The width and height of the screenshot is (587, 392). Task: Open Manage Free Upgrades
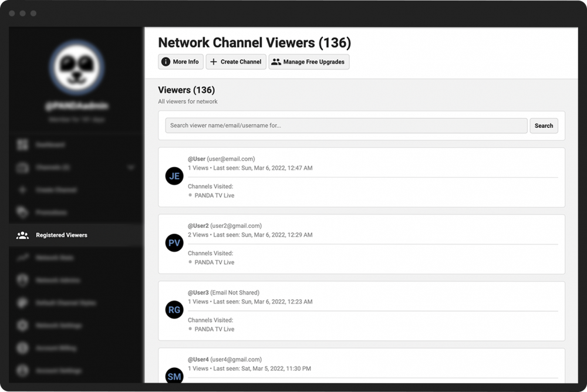(x=309, y=62)
